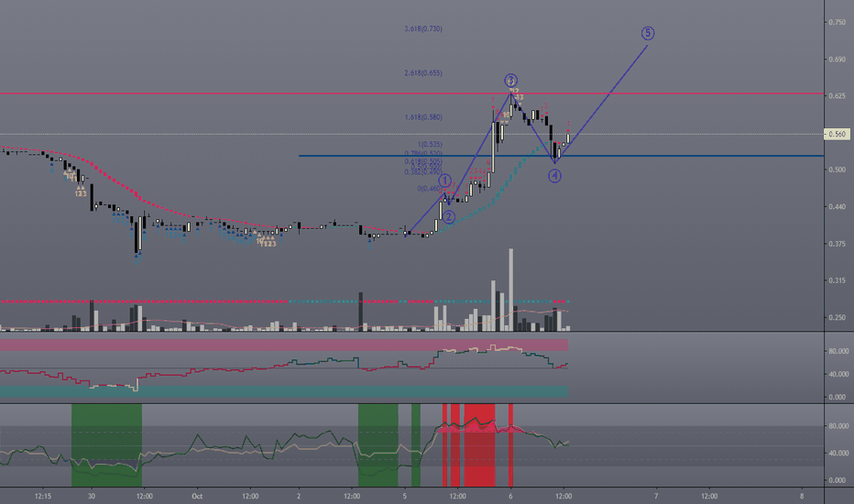Image resolution: width=854 pixels, height=504 pixels.
Task: Select the circled wave 2 label
Action: pyautogui.click(x=448, y=217)
